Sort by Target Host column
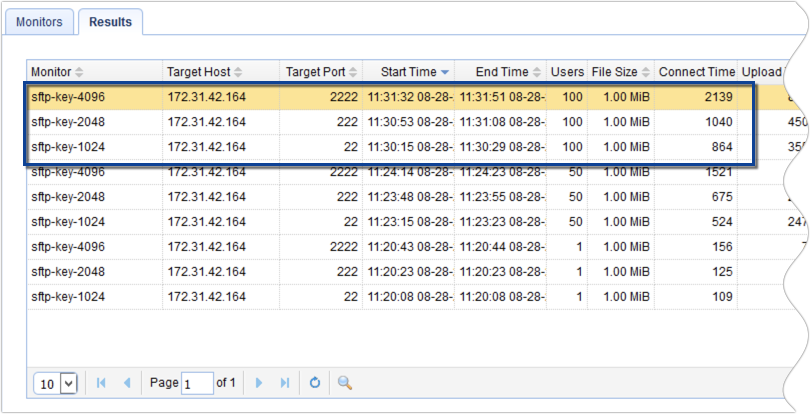The width and height of the screenshot is (810, 414). pyautogui.click(x=198, y=72)
